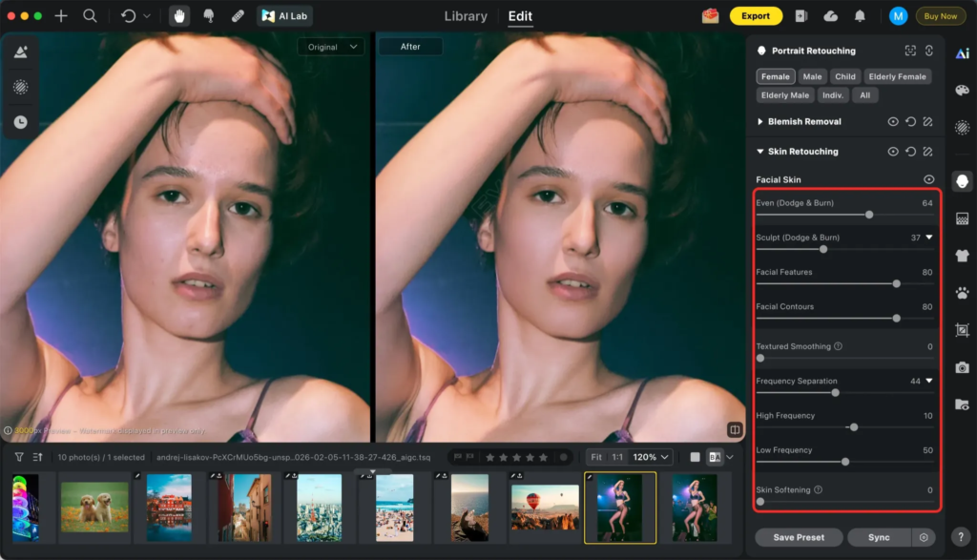Open the notifications bell

860,16
